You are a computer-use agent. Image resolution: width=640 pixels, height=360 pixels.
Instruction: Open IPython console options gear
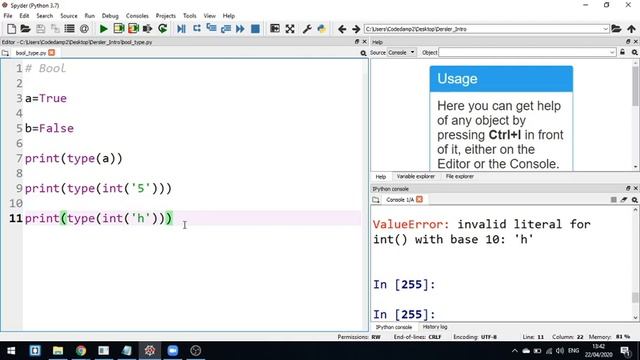[635, 200]
